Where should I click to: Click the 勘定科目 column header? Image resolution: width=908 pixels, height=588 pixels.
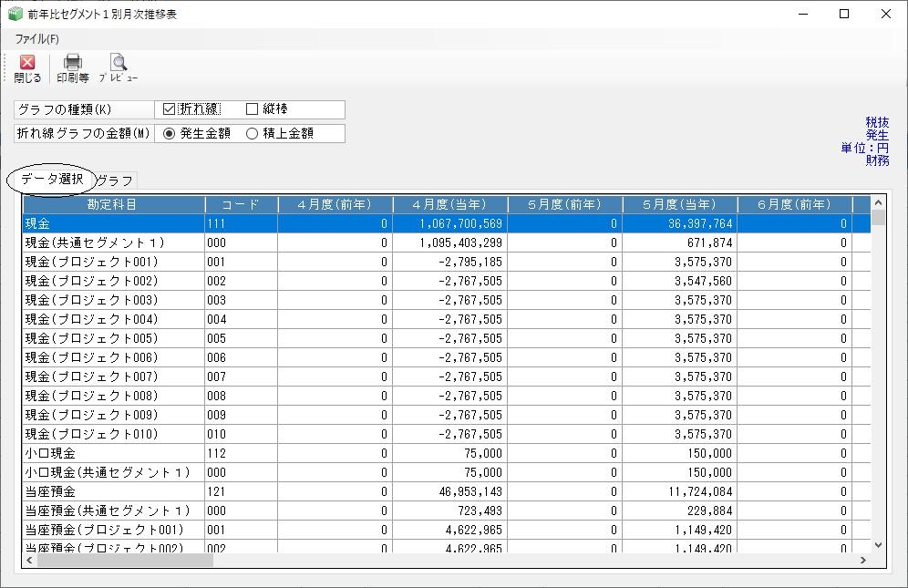[x=113, y=204]
